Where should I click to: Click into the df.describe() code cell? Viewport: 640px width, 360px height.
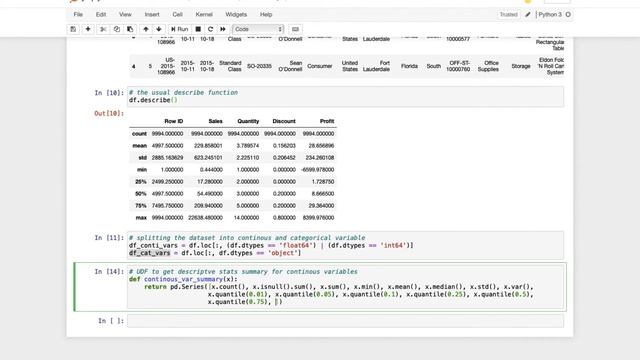345,96
